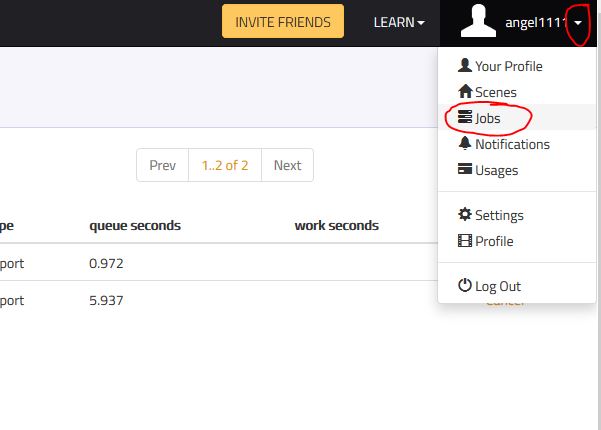The image size is (601, 430).
Task: Go to Scenes in the user menu
Action: (x=516, y=92)
